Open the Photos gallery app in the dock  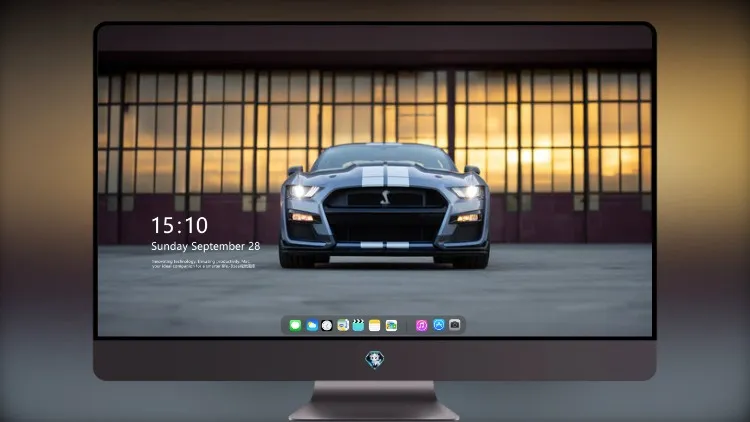pos(391,325)
